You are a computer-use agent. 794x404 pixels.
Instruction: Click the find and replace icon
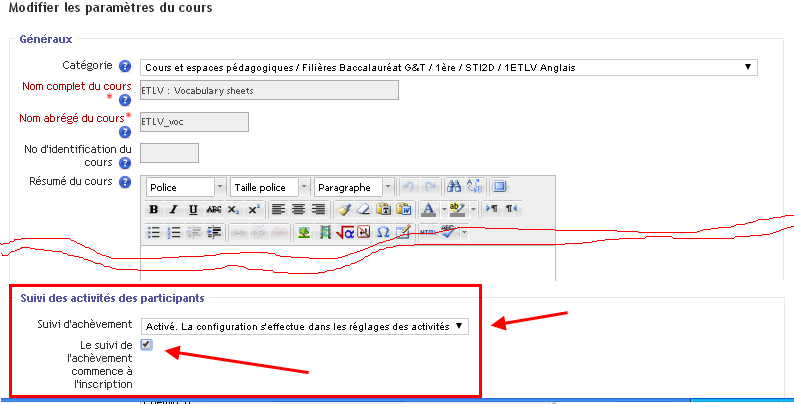tap(474, 187)
